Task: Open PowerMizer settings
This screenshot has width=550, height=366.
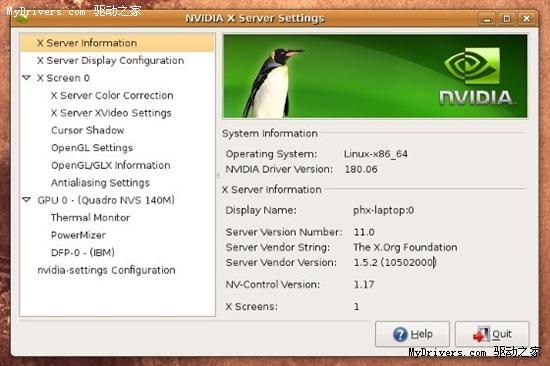Action: (78, 235)
